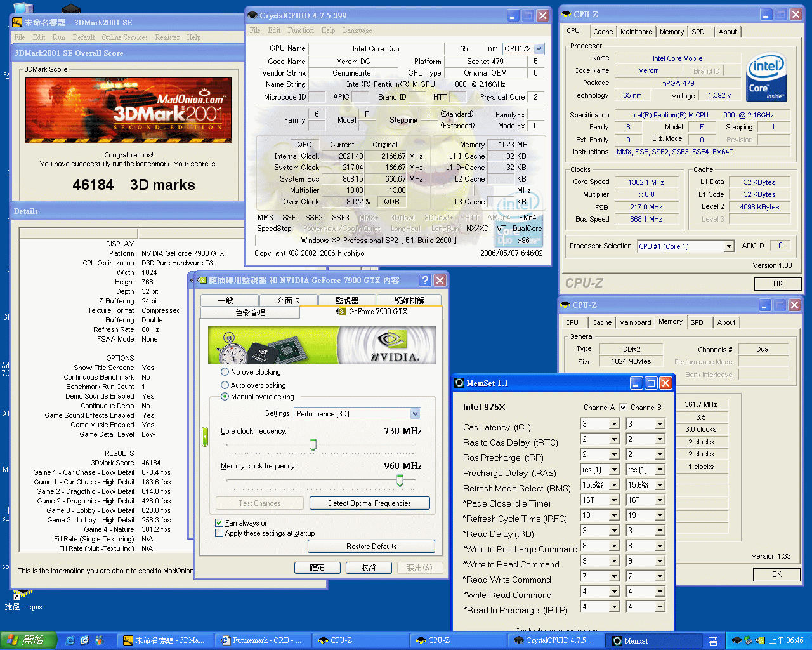Click the Intel Core Duo CPU Name field
812x650 pixels.
(375, 49)
